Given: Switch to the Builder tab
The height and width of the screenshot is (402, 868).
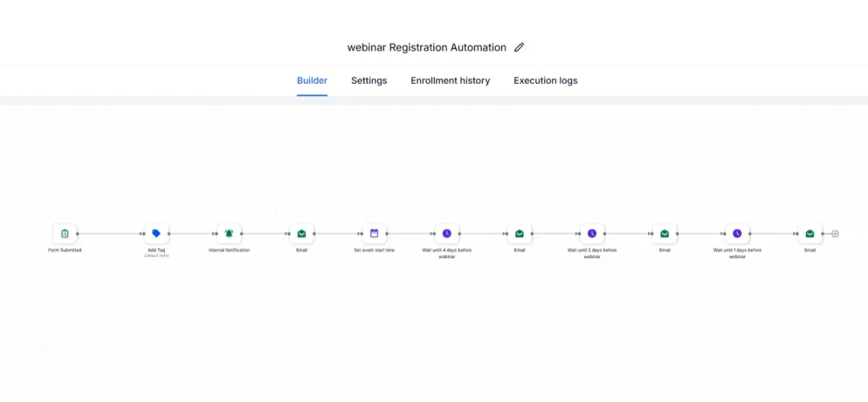Looking at the screenshot, I should click(312, 81).
